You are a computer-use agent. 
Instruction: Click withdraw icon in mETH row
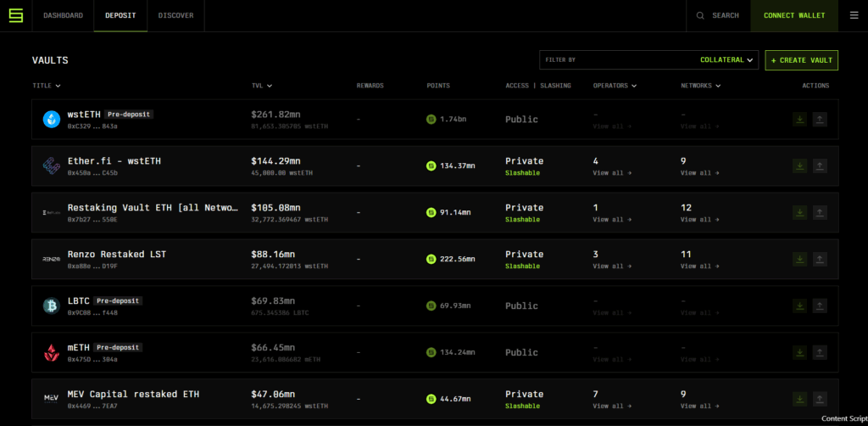(820, 352)
